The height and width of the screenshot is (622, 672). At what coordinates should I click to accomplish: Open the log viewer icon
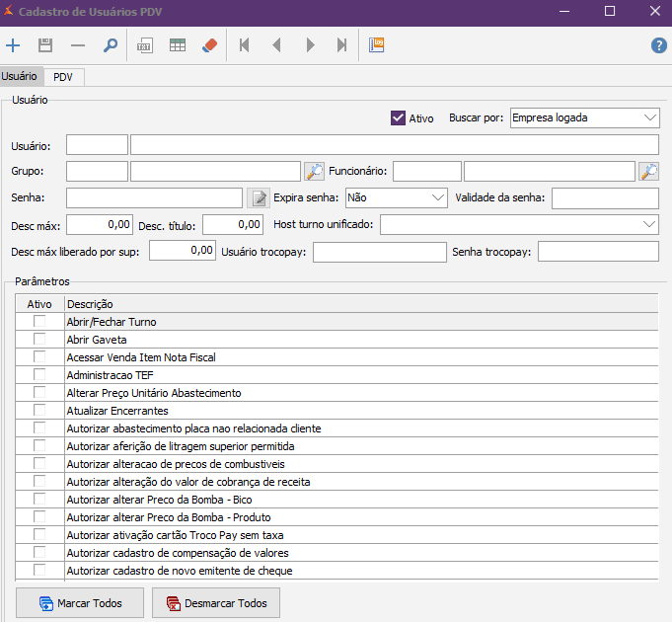(377, 45)
